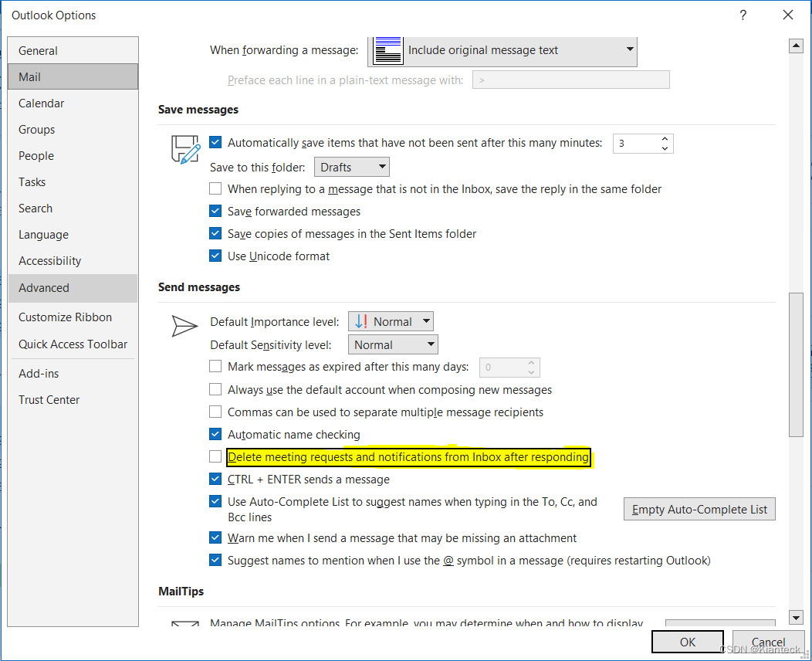Open the People options category

pos(73,155)
